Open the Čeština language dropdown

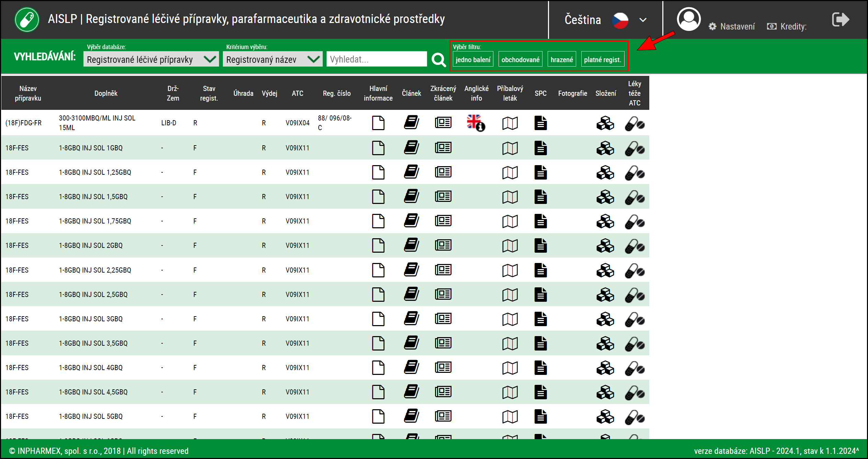coord(606,20)
